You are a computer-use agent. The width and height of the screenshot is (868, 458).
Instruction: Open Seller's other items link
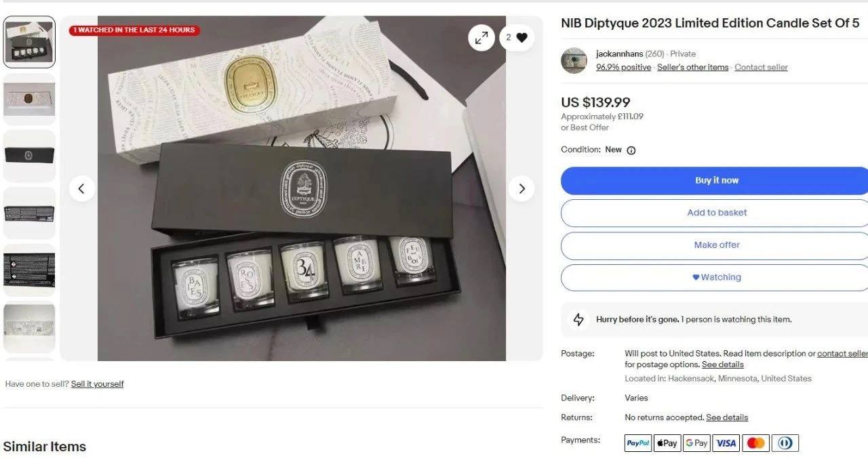[x=692, y=67]
